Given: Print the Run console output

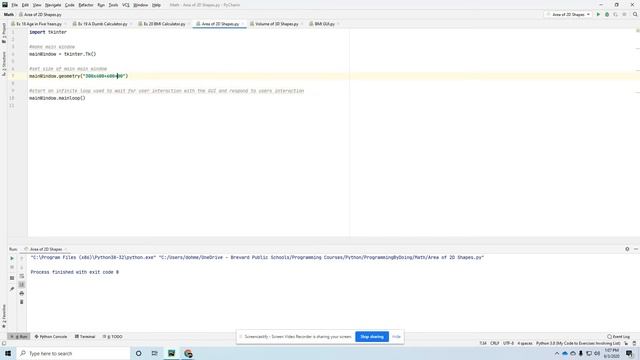Looking at the screenshot, I should click(x=22, y=293).
